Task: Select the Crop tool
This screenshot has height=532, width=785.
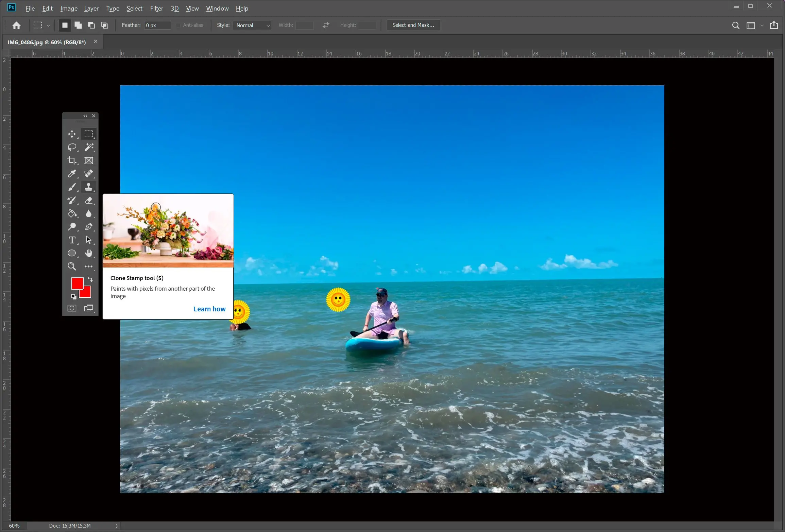Action: [x=72, y=160]
